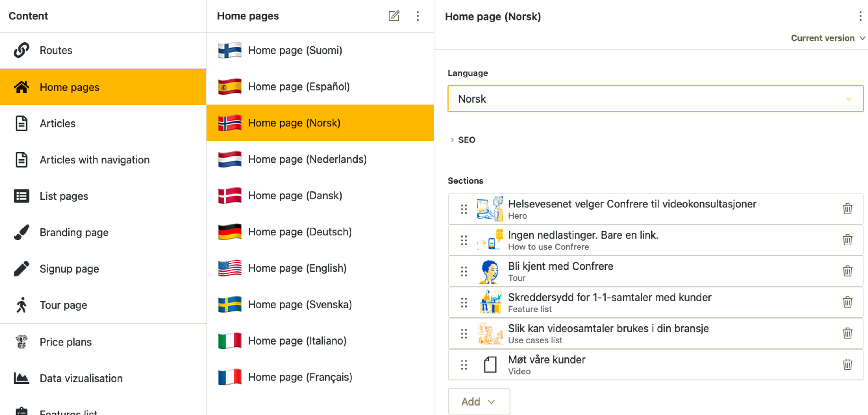Open the Add section dropdown button
The height and width of the screenshot is (415, 868).
(x=479, y=401)
